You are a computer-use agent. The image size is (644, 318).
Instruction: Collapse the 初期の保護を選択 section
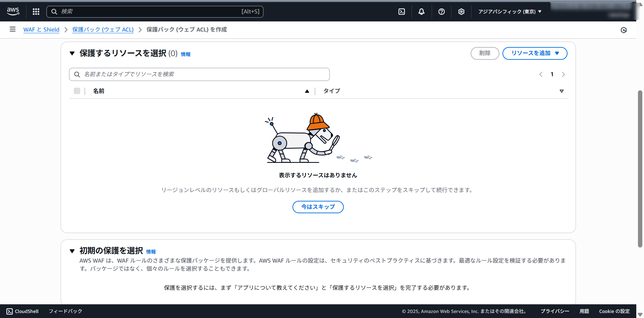pyautogui.click(x=72, y=251)
